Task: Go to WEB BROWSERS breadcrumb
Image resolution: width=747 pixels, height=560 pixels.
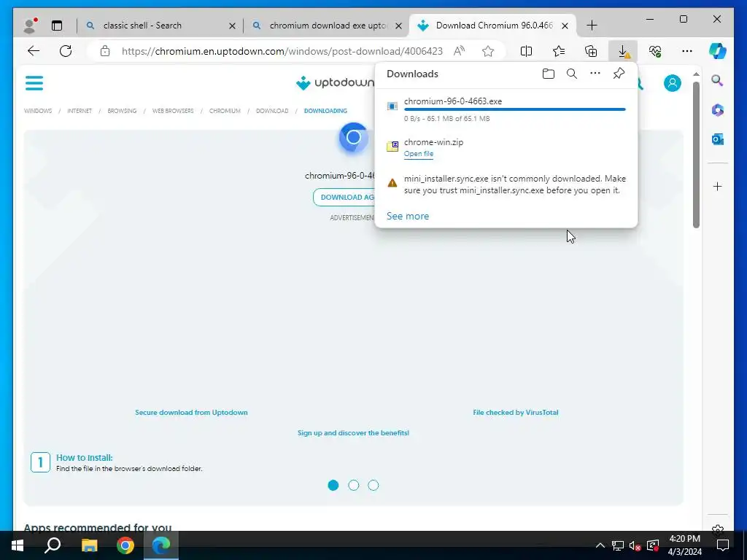Action: (173, 111)
